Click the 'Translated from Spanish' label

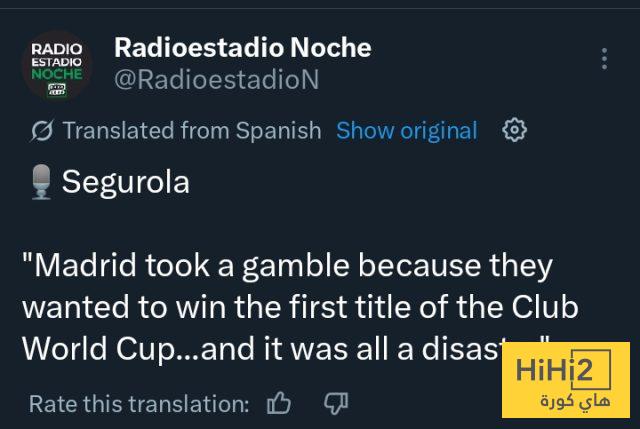[x=192, y=131]
